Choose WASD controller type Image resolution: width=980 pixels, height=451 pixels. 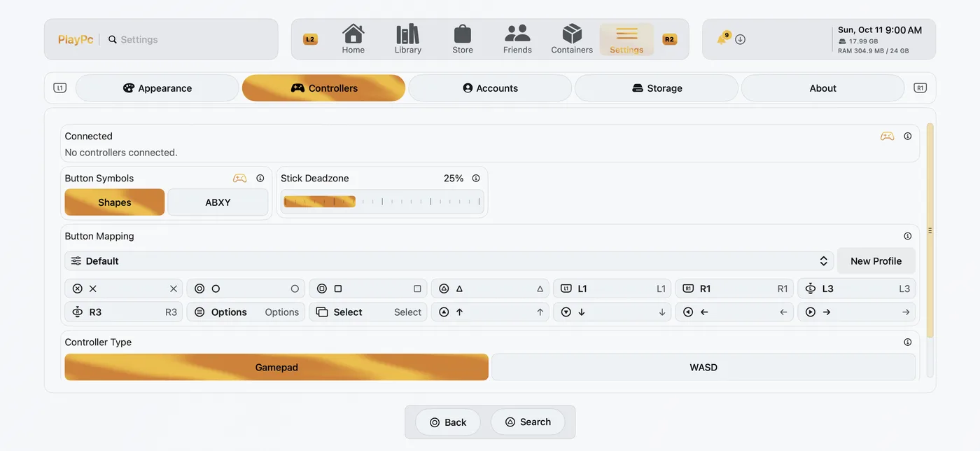pyautogui.click(x=703, y=367)
